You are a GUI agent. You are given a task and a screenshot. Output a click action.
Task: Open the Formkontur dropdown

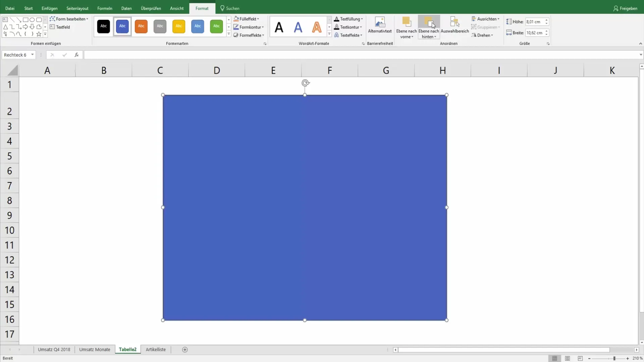249,27
